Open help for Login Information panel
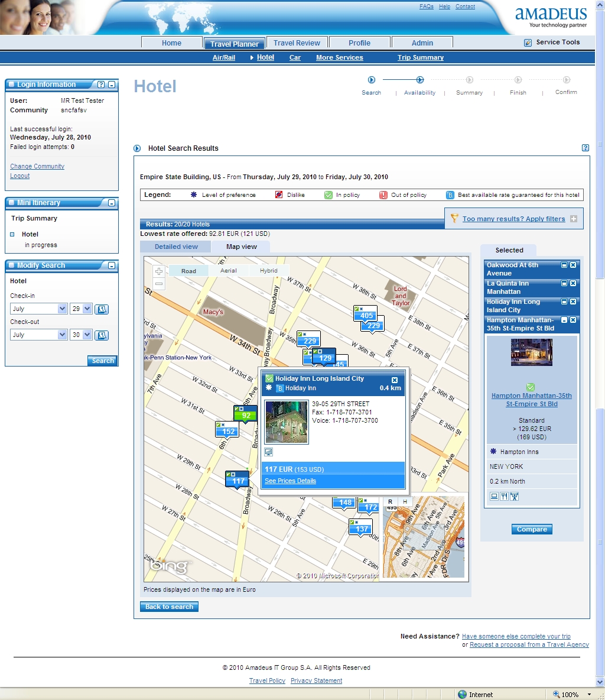Viewport: 605px width, 700px height. pyautogui.click(x=101, y=85)
